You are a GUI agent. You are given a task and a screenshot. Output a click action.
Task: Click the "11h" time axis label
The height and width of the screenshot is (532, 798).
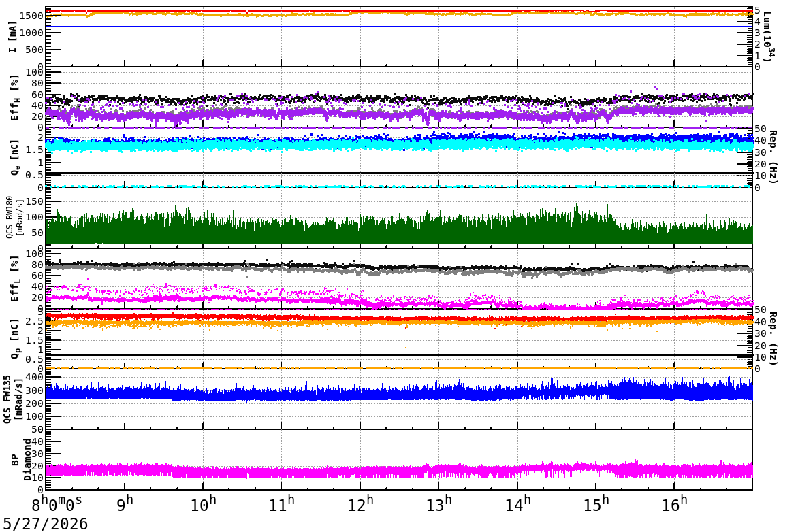coord(281,504)
